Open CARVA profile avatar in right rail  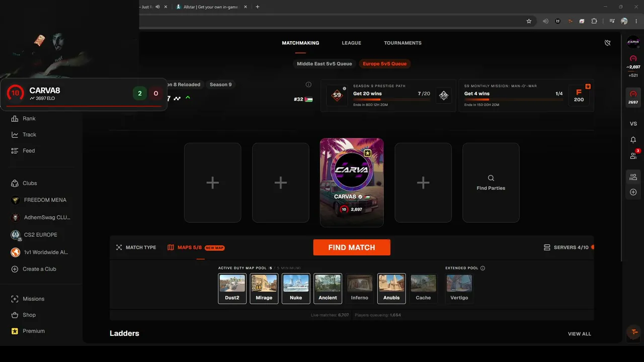tap(633, 43)
